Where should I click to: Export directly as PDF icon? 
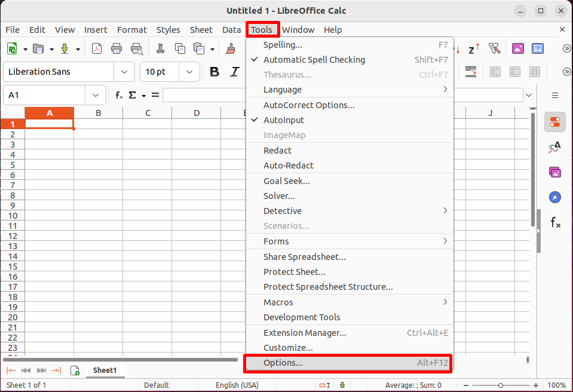97,48
